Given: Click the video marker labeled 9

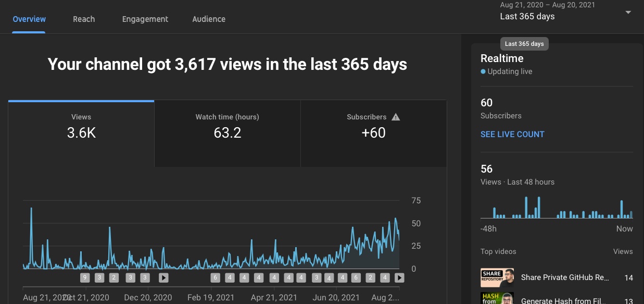Looking at the screenshot, I should pos(85,278).
